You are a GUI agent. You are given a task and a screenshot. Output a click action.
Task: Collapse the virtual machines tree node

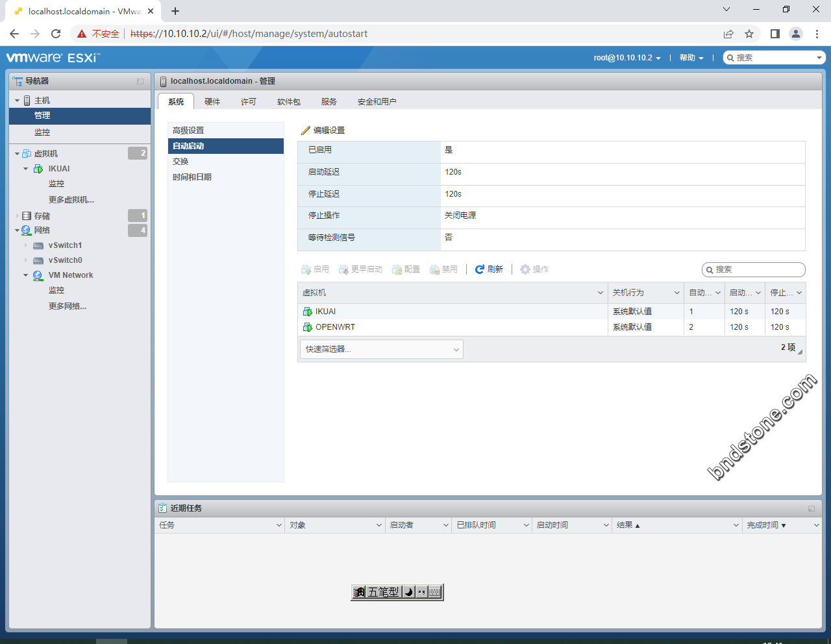click(x=17, y=154)
